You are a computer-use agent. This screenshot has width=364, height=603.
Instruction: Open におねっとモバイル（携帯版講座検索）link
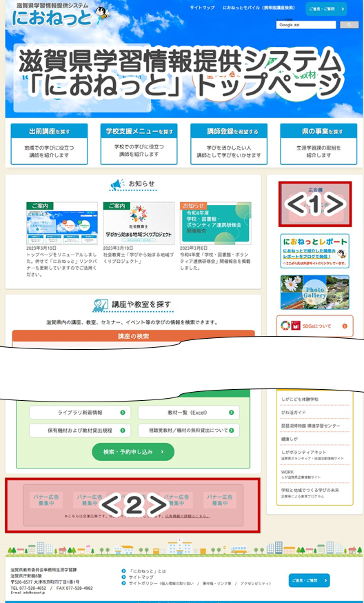(x=259, y=8)
